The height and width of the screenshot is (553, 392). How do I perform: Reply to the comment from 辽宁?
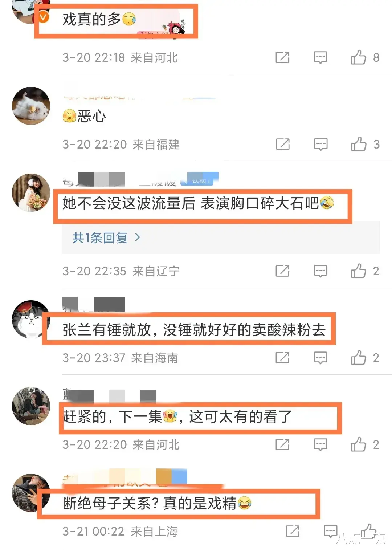tap(320, 271)
